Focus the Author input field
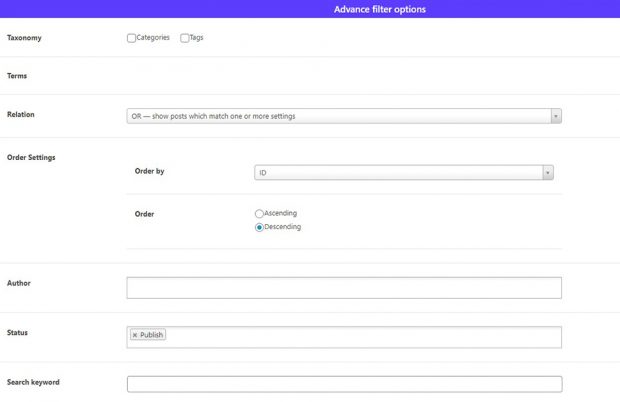This screenshot has height=402, width=620. pyautogui.click(x=344, y=288)
